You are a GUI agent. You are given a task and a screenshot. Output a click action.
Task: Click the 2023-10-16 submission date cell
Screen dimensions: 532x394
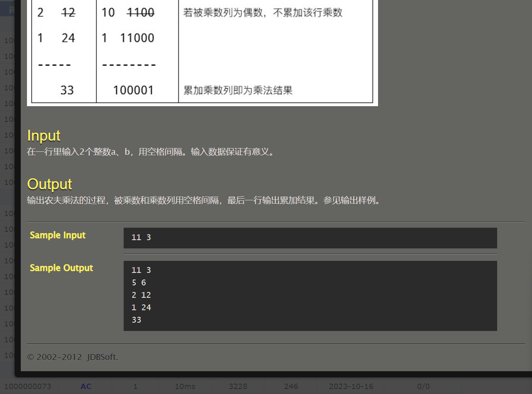(351, 386)
